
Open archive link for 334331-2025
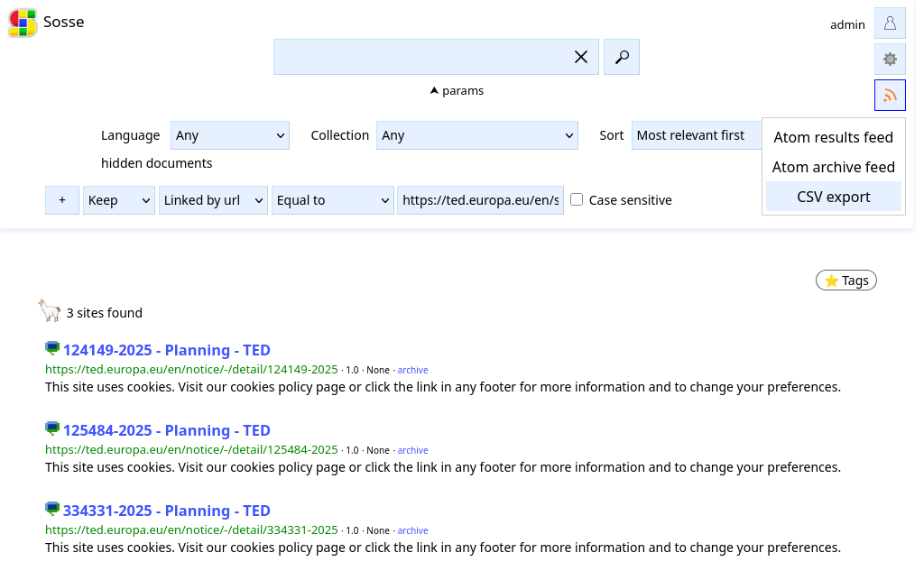click(x=412, y=530)
